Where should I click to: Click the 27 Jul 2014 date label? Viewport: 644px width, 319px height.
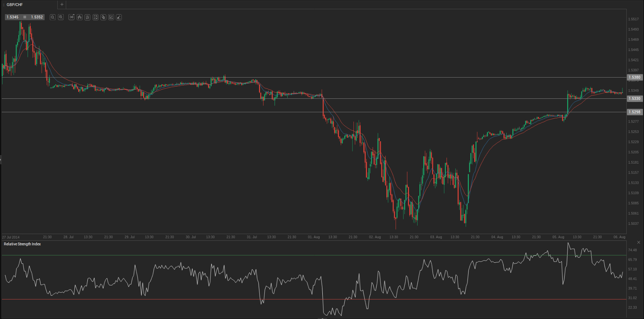11,237
